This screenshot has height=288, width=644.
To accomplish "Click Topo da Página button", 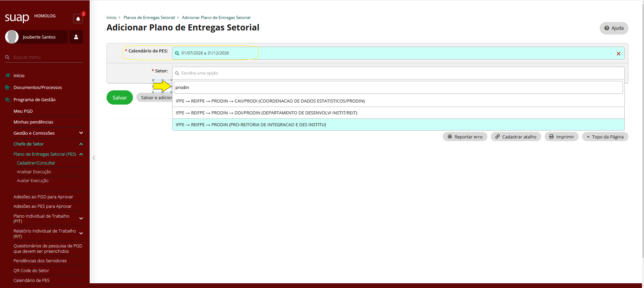I will click(x=605, y=137).
